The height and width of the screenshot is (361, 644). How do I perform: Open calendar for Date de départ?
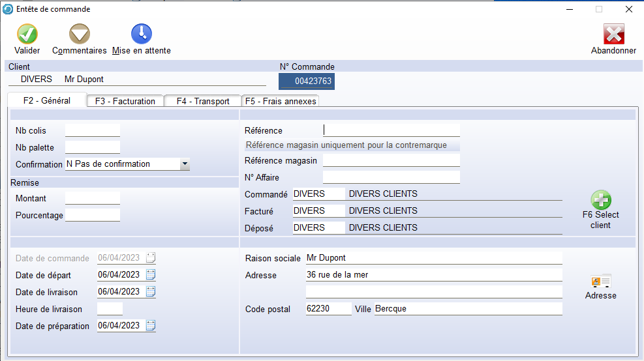coord(151,275)
